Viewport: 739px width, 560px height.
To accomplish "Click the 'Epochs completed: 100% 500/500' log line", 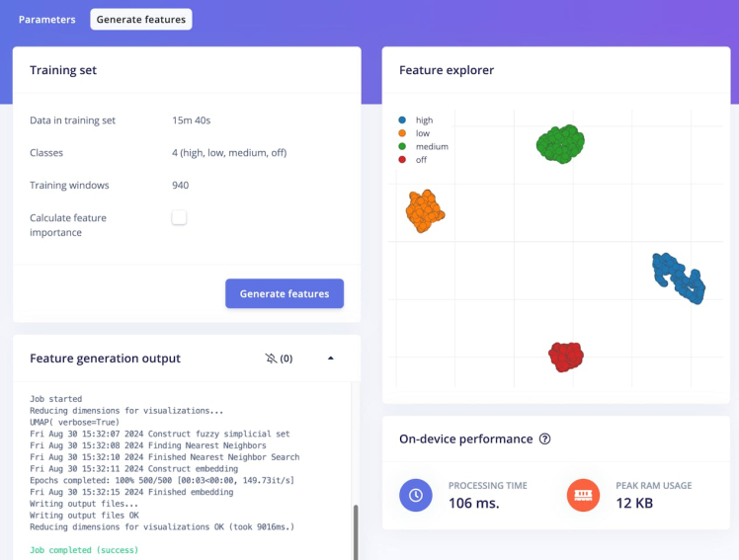I will (162, 480).
